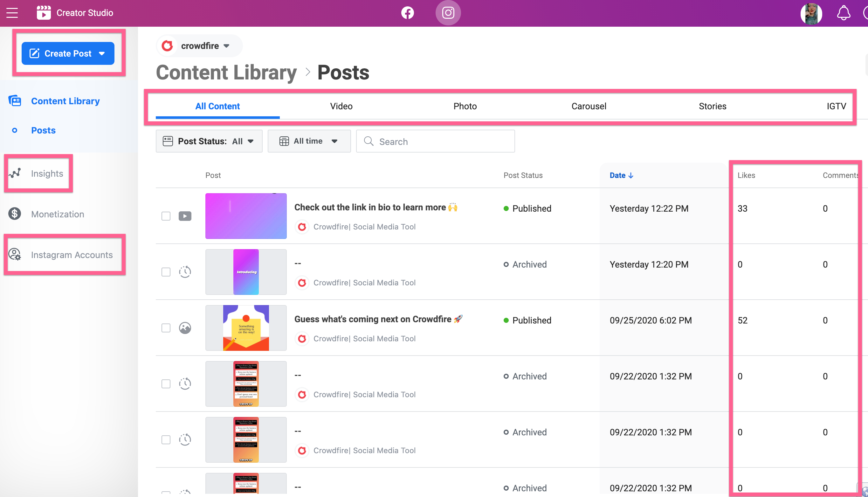This screenshot has height=497, width=868.
Task: Select the Instagram platform icon
Action: (448, 13)
